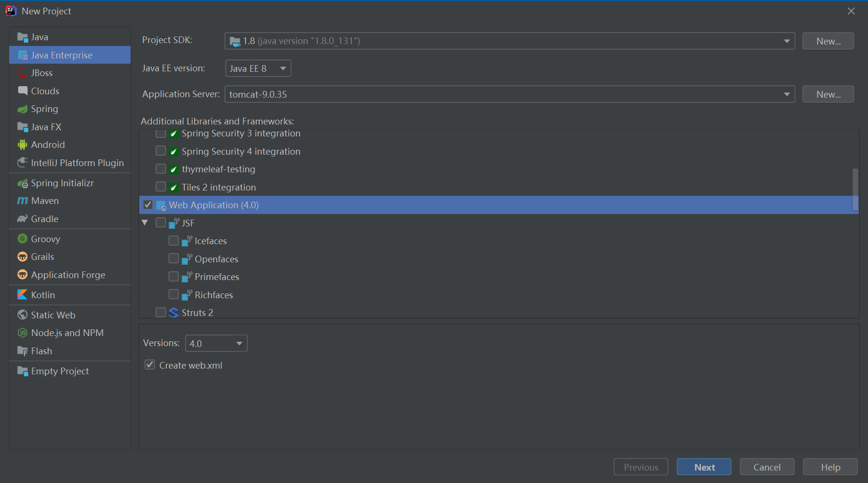The width and height of the screenshot is (868, 483).
Task: Click the Gradle elephant icon
Action: [x=22, y=219]
